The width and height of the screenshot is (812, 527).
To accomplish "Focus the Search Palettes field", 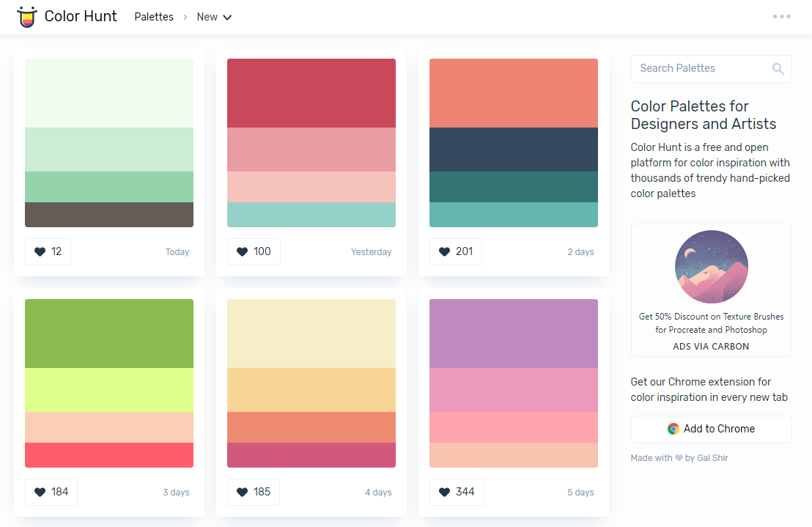I will (701, 68).
